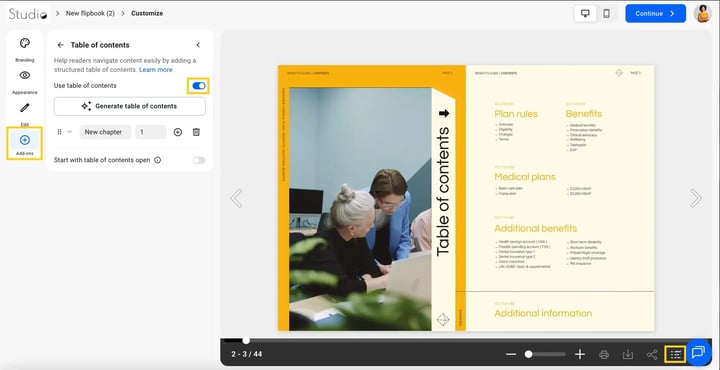The height and width of the screenshot is (370, 720).
Task: Collapse the Table of contents panel
Action: click(x=198, y=45)
